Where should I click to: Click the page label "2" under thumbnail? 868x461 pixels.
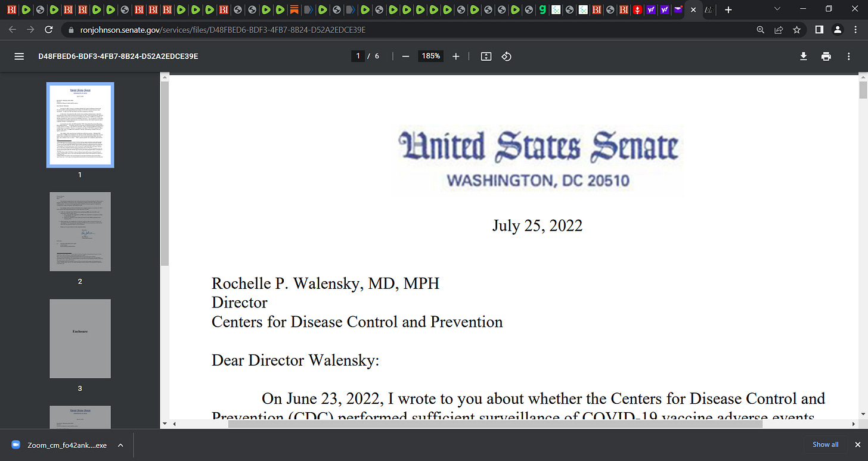click(80, 281)
